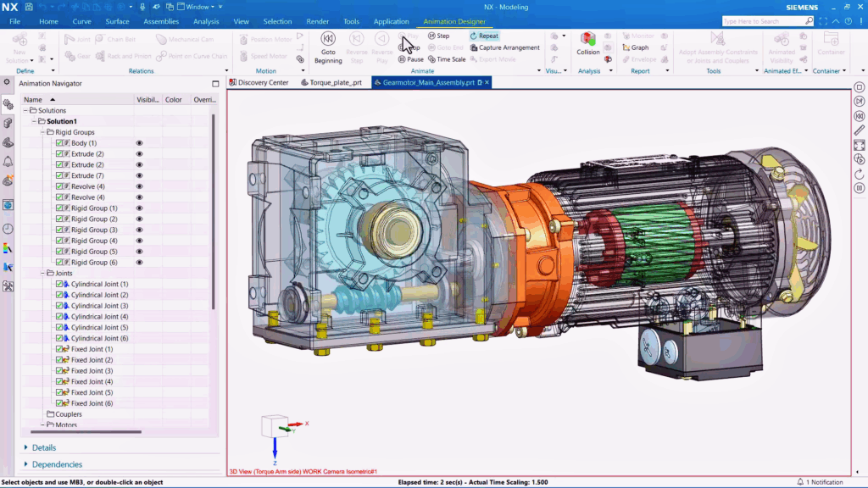Uncheck the Cylindrical Joint (1) checkbox
The width and height of the screenshot is (868, 488).
pos(59,284)
